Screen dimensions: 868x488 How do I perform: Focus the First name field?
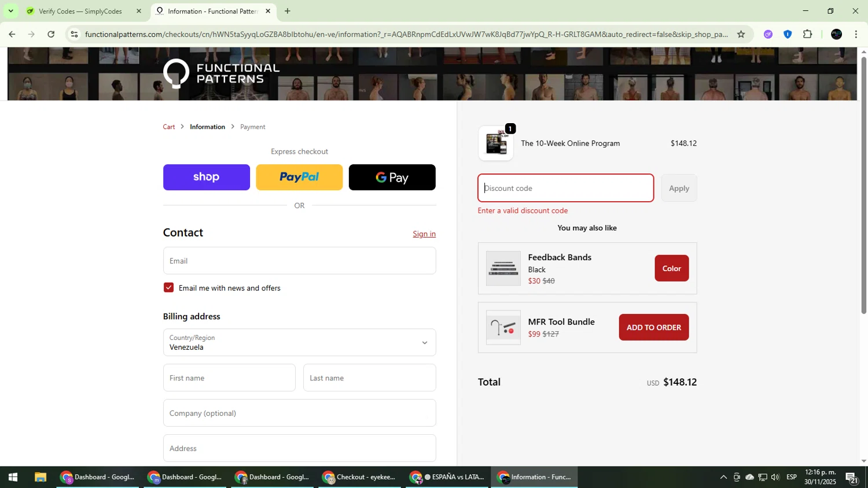click(x=229, y=378)
